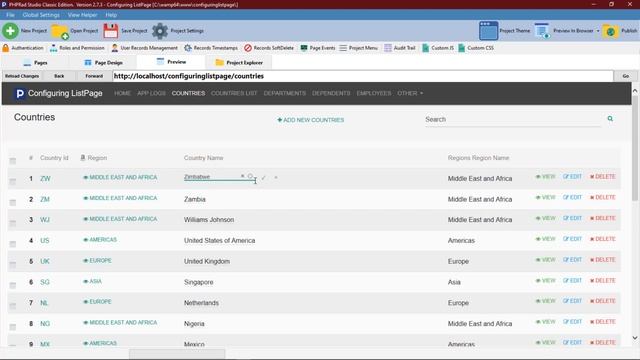Image resolution: width=640 pixels, height=360 pixels.
Task: Click the Go button
Action: click(625, 76)
